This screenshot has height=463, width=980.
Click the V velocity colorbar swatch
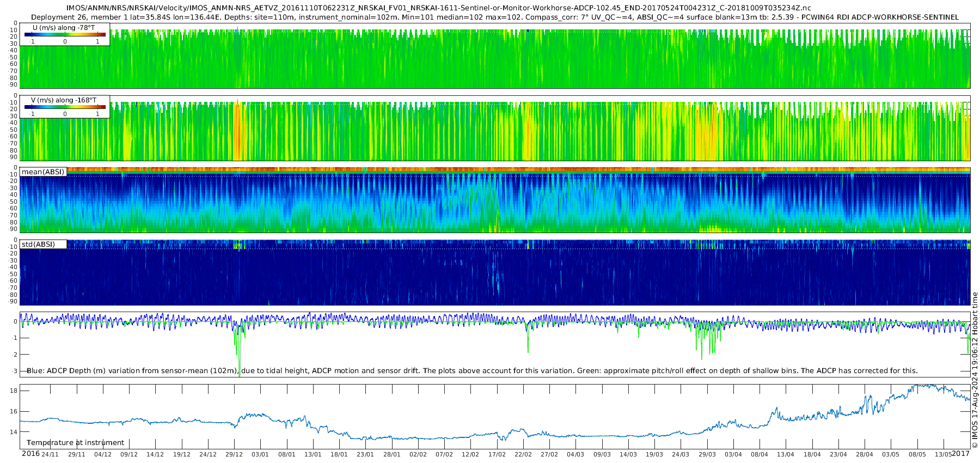coord(65,107)
